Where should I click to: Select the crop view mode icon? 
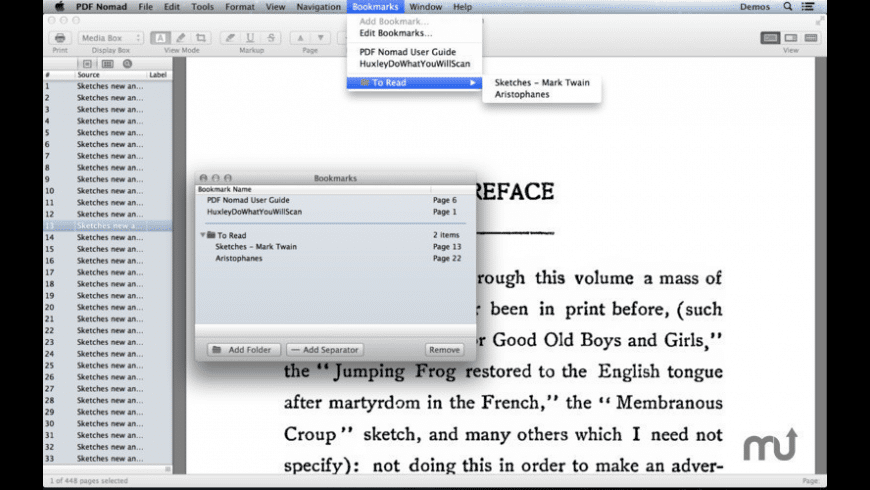[201, 38]
